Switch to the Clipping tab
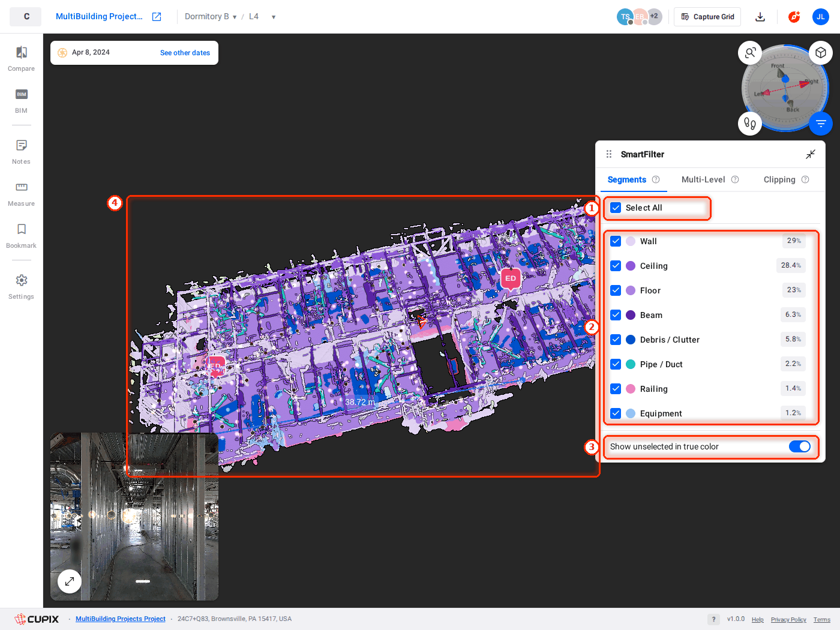Viewport: 840px width, 630px height. coord(779,179)
